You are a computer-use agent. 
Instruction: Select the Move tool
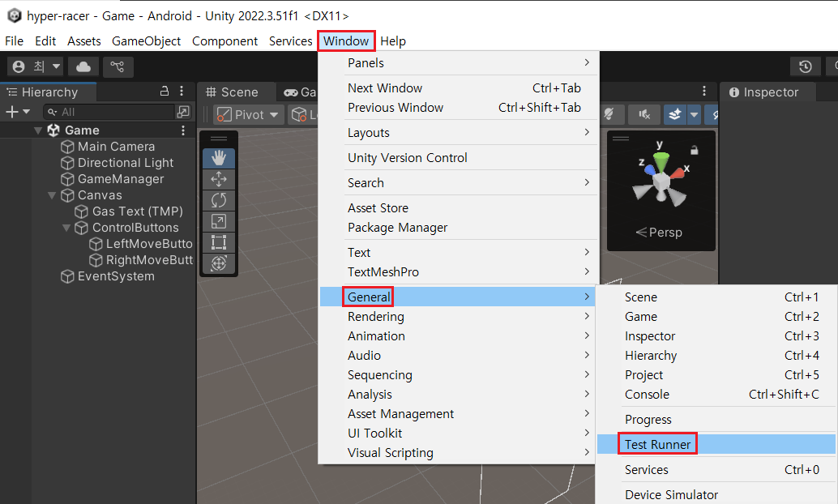point(219,179)
